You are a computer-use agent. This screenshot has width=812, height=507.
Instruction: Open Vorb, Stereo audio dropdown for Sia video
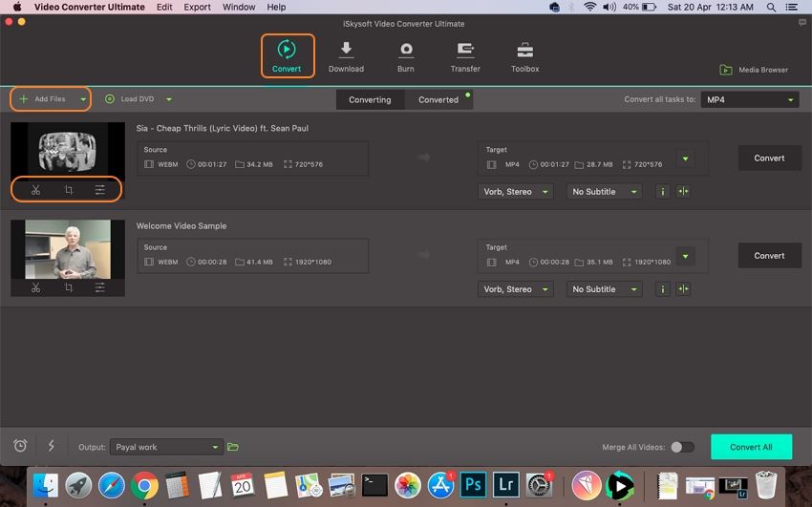click(515, 191)
